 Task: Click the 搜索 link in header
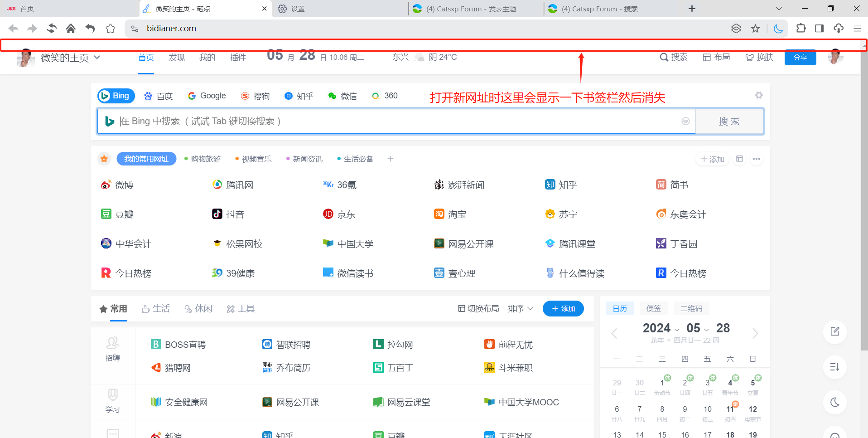(674, 57)
